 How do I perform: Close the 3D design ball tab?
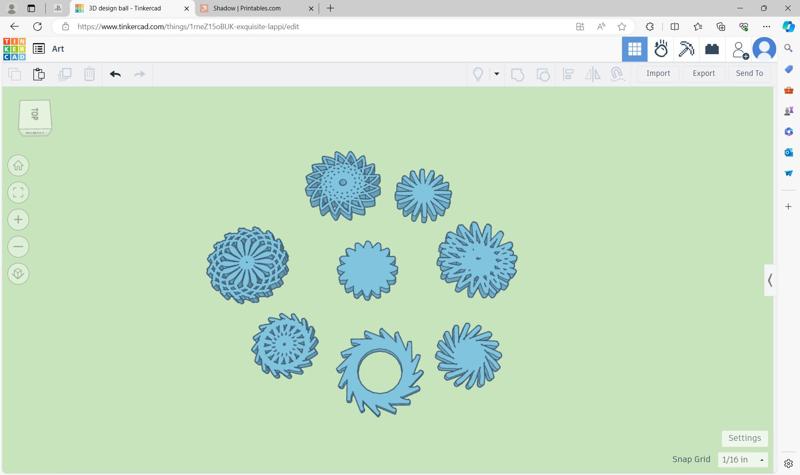[x=187, y=8]
